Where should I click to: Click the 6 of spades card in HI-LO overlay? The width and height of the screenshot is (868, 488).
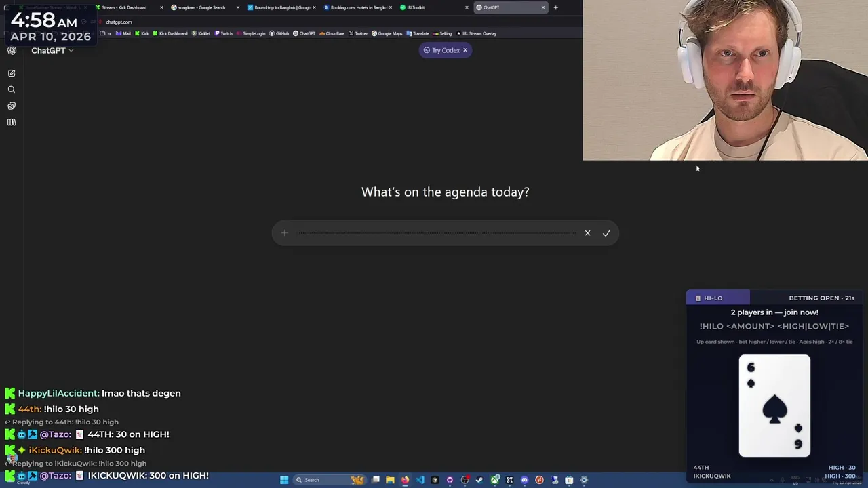pyautogui.click(x=774, y=405)
